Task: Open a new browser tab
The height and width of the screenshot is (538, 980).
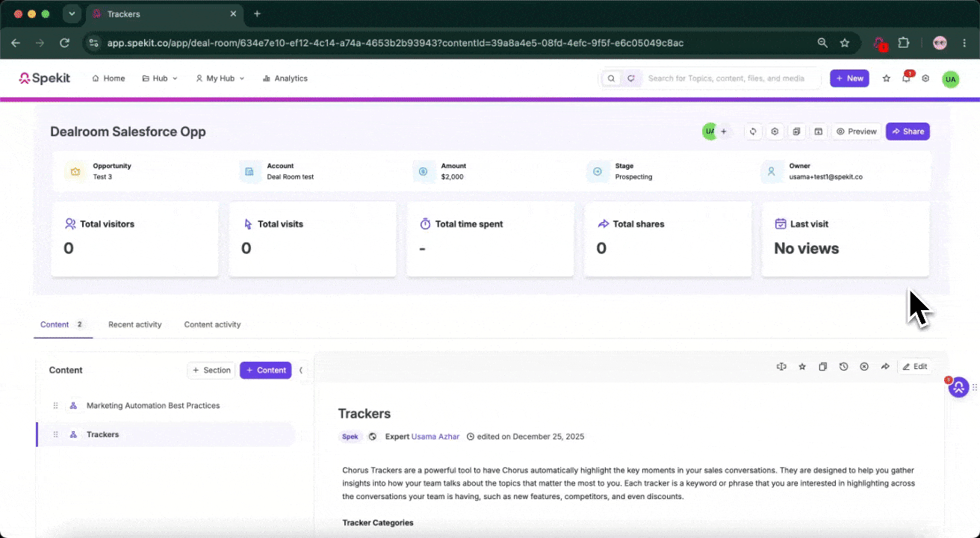Action: coord(257,13)
